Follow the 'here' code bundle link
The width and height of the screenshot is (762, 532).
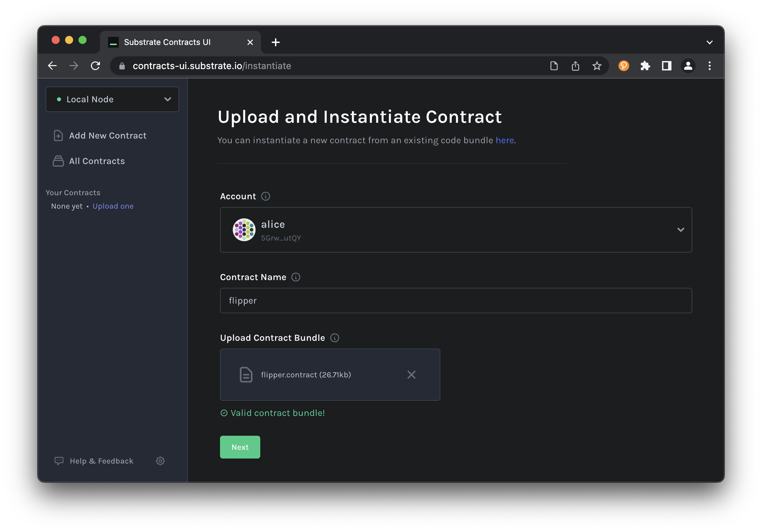pos(504,140)
